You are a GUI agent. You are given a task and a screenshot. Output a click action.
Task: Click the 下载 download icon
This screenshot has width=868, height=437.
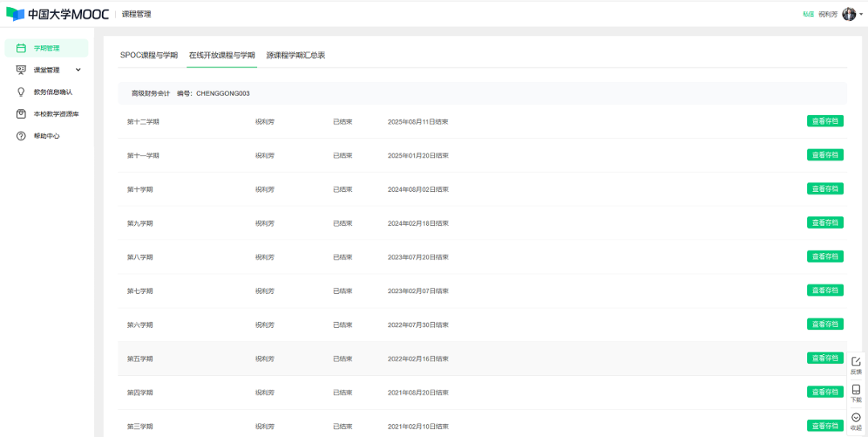[x=856, y=390]
